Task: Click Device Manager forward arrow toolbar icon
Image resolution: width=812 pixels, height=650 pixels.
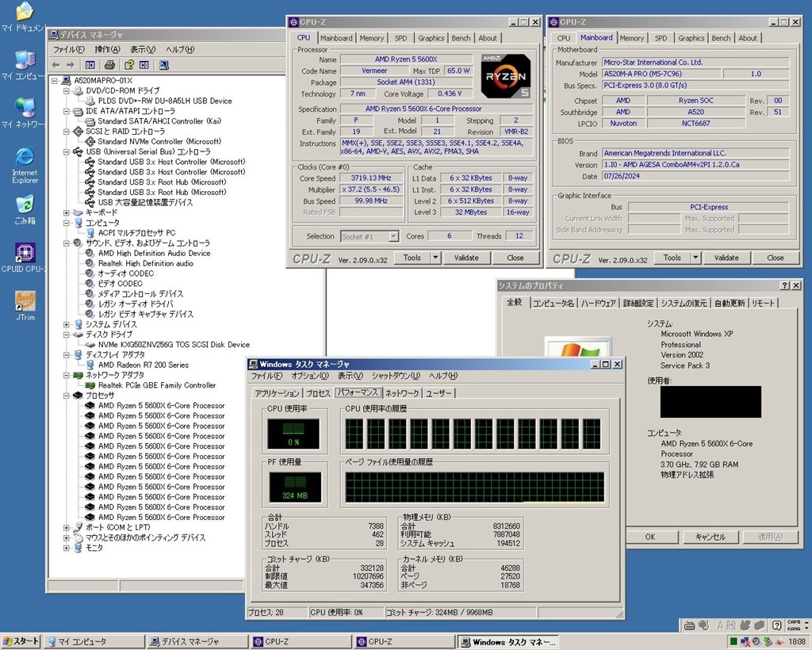Action: tap(70, 65)
